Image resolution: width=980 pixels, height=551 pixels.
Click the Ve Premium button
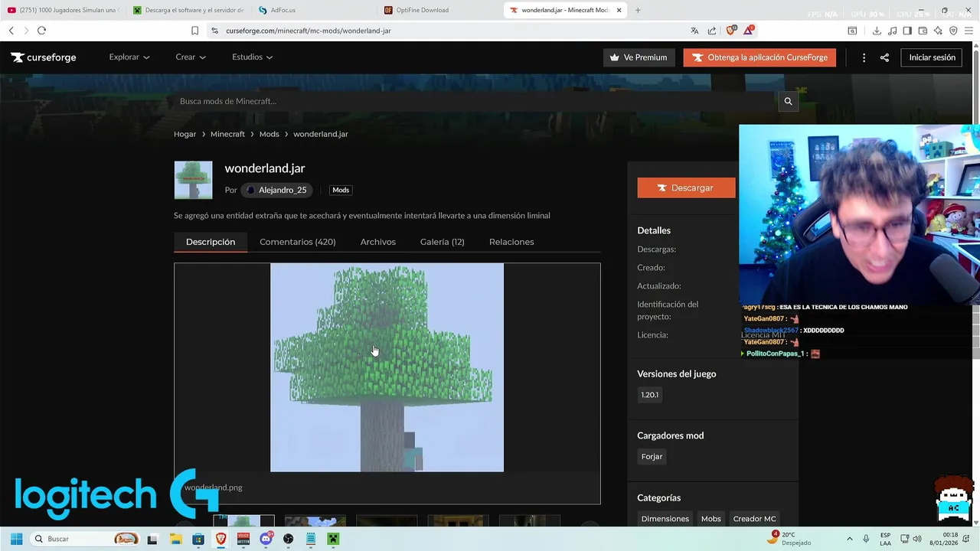pyautogui.click(x=639, y=57)
